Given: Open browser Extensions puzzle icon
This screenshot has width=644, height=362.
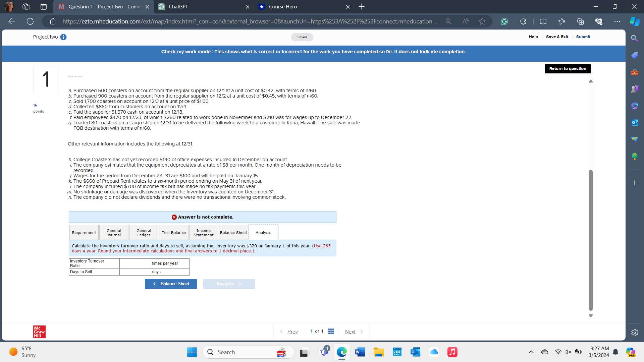Looking at the screenshot, I should [523, 21].
